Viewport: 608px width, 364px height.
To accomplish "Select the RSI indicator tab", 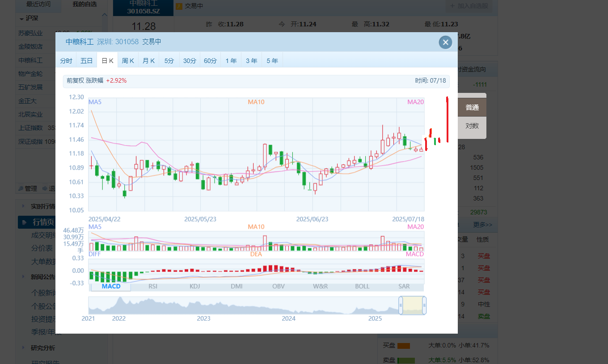I will (x=153, y=286).
